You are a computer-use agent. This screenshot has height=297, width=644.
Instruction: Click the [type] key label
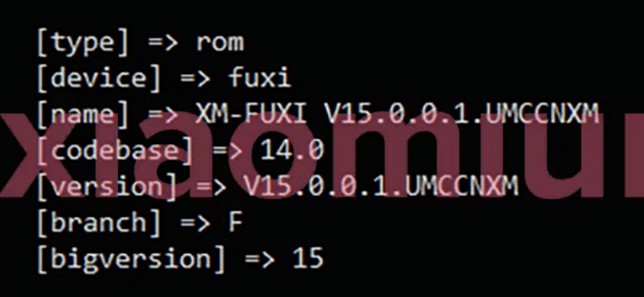[x=84, y=43]
